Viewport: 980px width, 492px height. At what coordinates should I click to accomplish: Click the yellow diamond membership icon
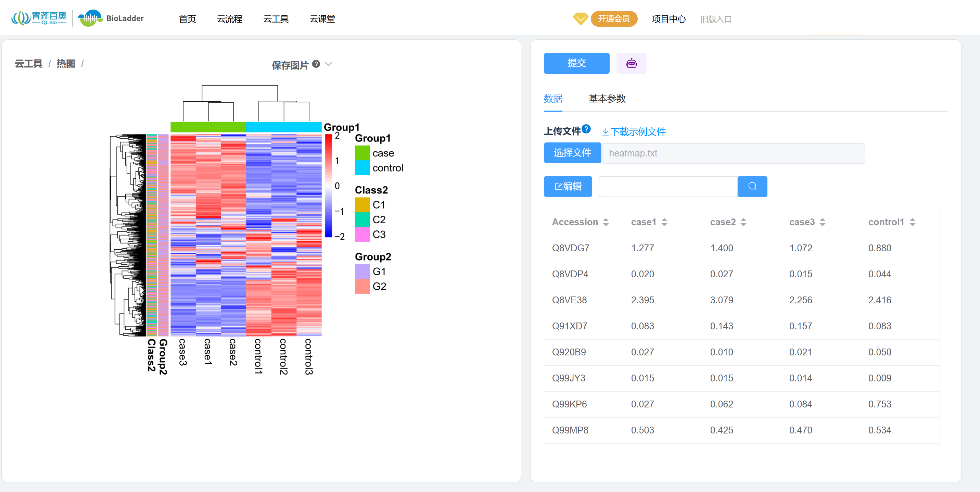[580, 18]
